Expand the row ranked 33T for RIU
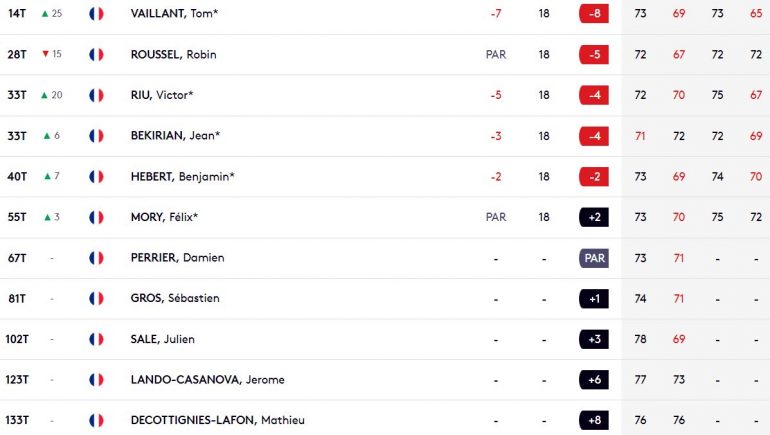 click(x=385, y=95)
